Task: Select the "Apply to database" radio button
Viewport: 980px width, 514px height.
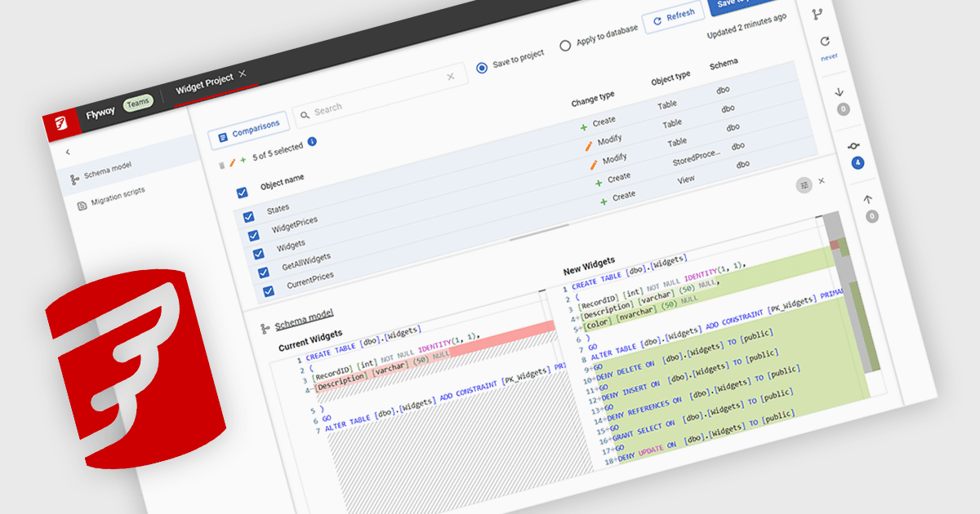Action: coord(565,46)
